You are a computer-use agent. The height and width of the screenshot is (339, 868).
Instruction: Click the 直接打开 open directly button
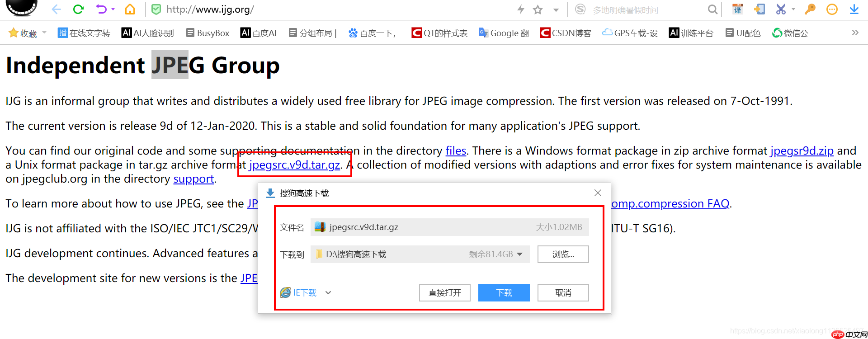(x=445, y=292)
